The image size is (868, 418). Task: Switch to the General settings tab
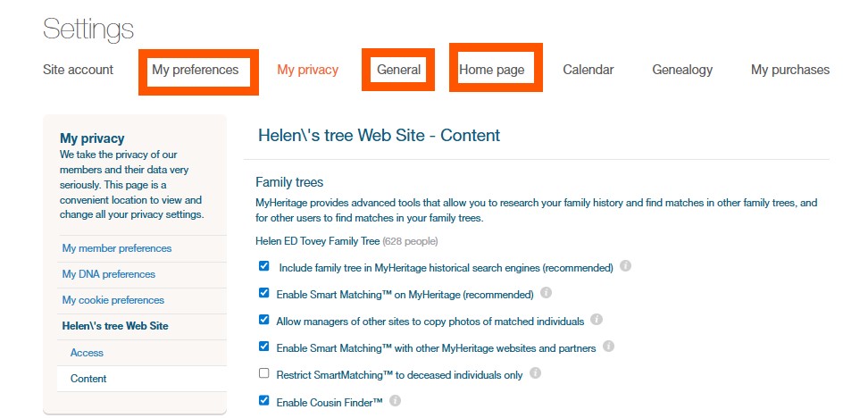(x=398, y=70)
